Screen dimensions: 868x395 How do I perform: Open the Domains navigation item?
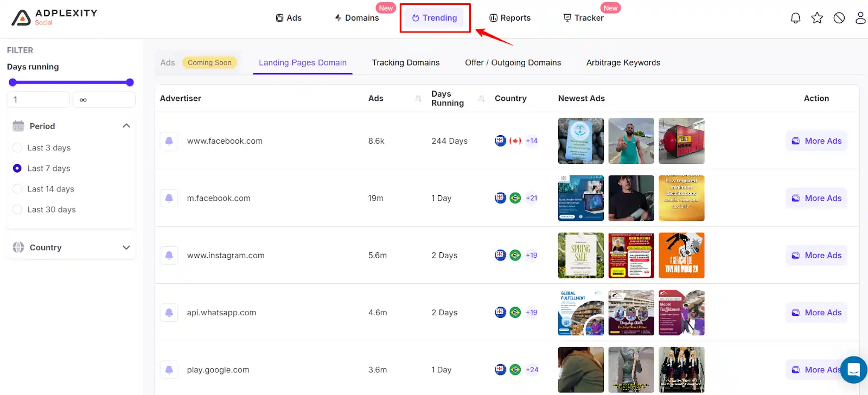pyautogui.click(x=357, y=18)
